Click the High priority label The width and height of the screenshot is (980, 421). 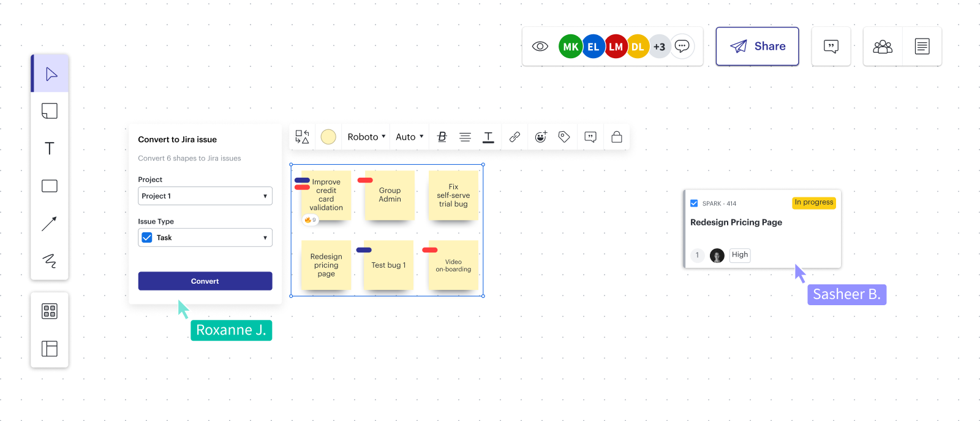point(740,255)
